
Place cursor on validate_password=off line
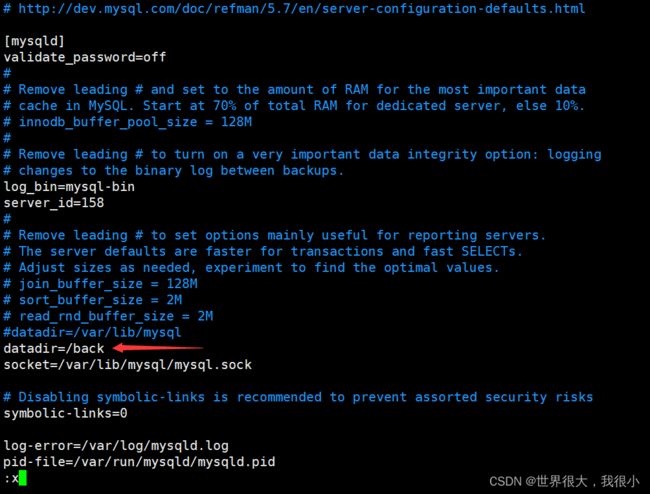[85, 57]
